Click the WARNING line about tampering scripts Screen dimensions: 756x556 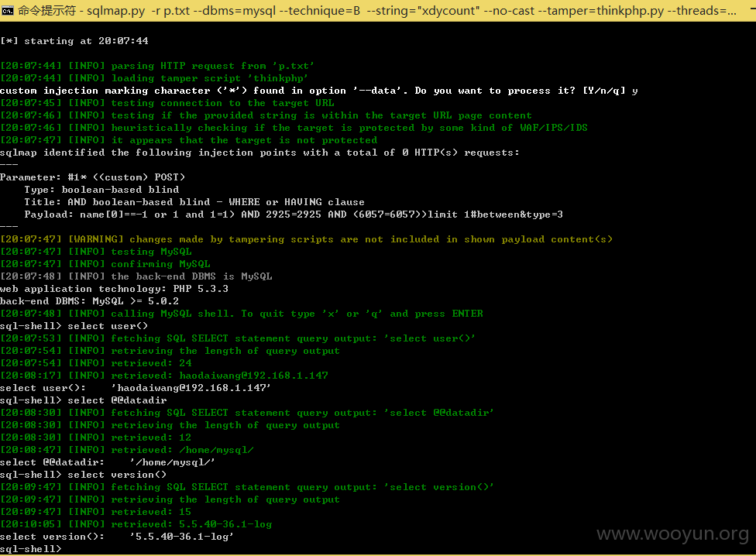tap(306, 239)
